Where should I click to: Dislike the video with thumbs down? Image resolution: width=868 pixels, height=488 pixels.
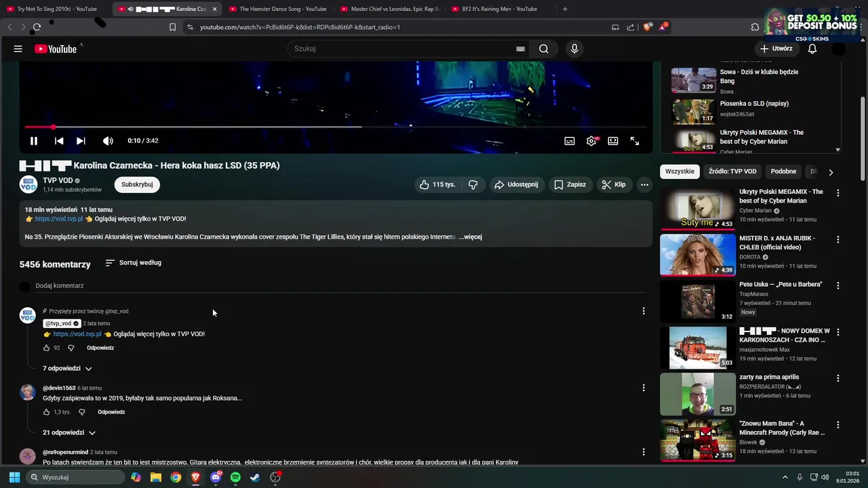pyautogui.click(x=473, y=184)
